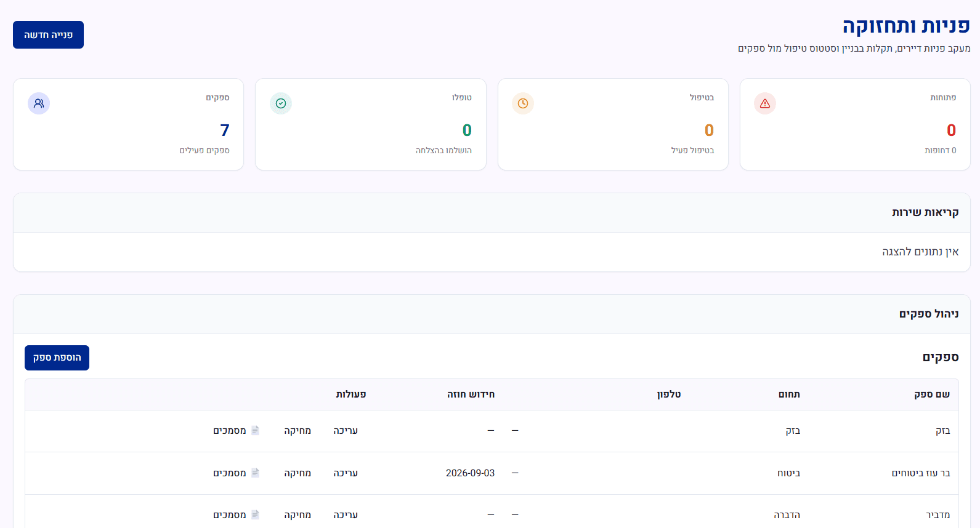Click the בטיפול פעיל label
The width and height of the screenshot is (980, 528).
coord(692,150)
